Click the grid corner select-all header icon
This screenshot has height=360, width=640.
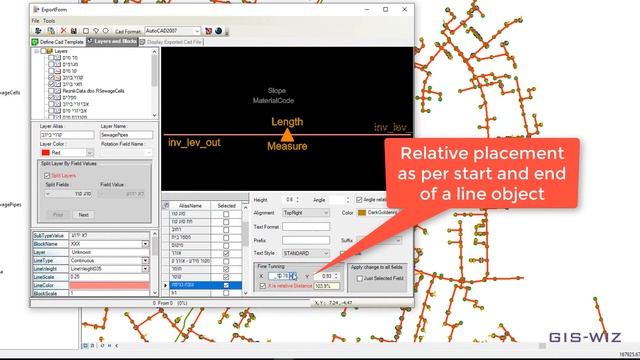point(166,205)
